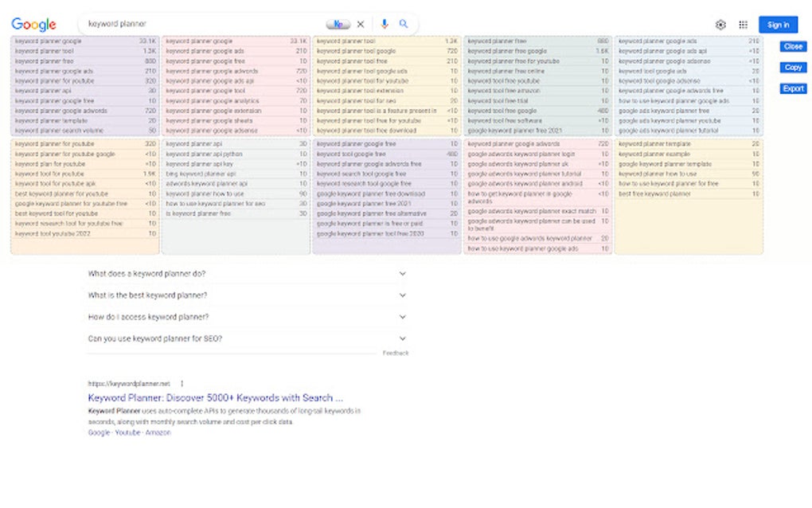Viewport: 812px width, 508px height.
Task: Open the search settings gear
Action: (720, 24)
